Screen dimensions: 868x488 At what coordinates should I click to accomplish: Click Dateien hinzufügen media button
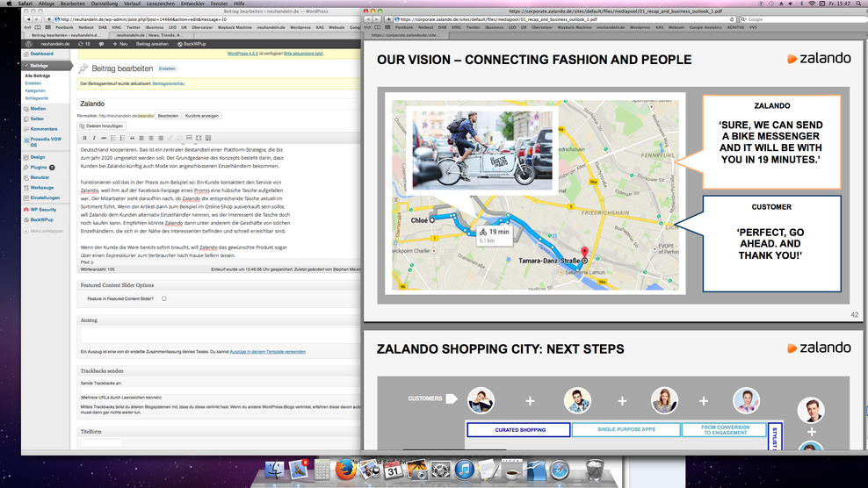click(x=101, y=126)
